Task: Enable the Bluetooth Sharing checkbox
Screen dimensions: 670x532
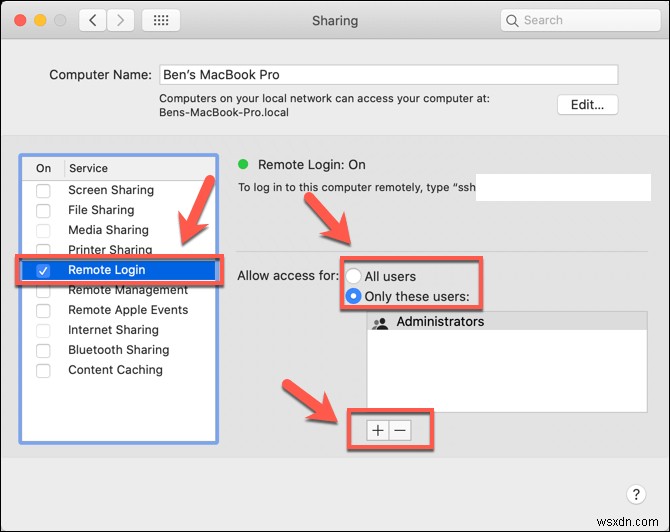Action: (43, 351)
